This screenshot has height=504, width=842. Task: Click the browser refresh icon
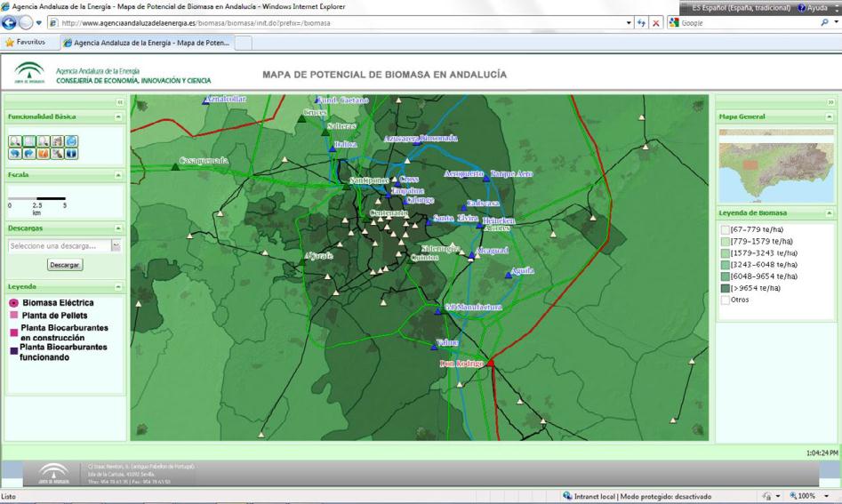click(x=641, y=23)
